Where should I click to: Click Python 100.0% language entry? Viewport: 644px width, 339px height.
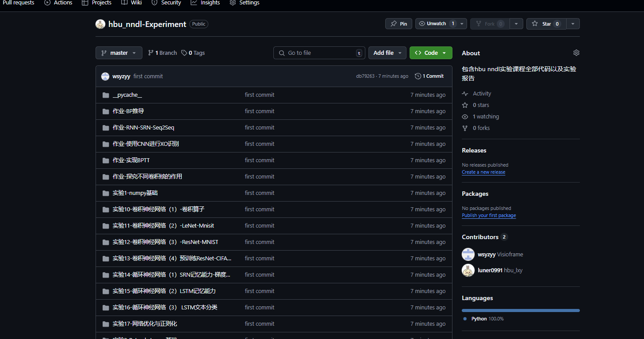(x=483, y=319)
